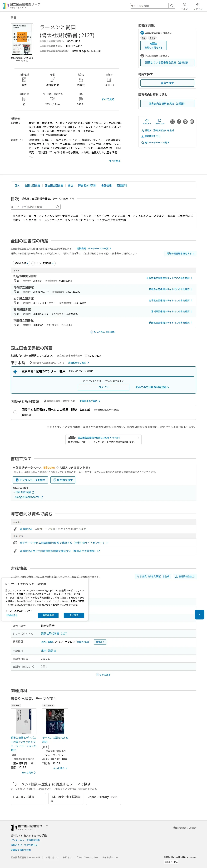Share the page by email icon
This screenshot has height=868, width=207.
[192, 122]
